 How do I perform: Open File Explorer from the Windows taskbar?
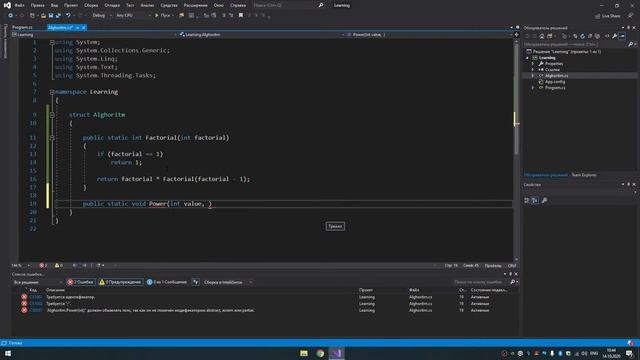click(304, 353)
